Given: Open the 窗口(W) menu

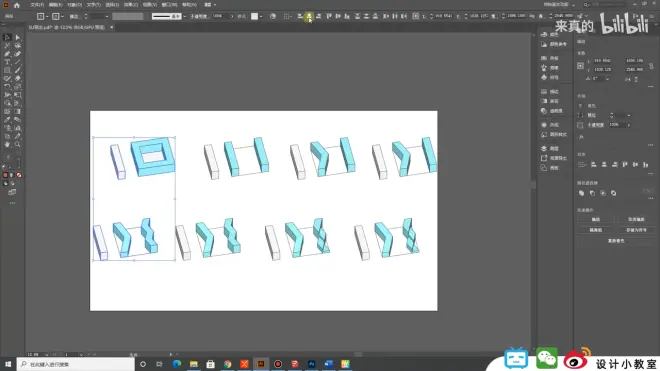Looking at the screenshot, I should click(x=169, y=5).
